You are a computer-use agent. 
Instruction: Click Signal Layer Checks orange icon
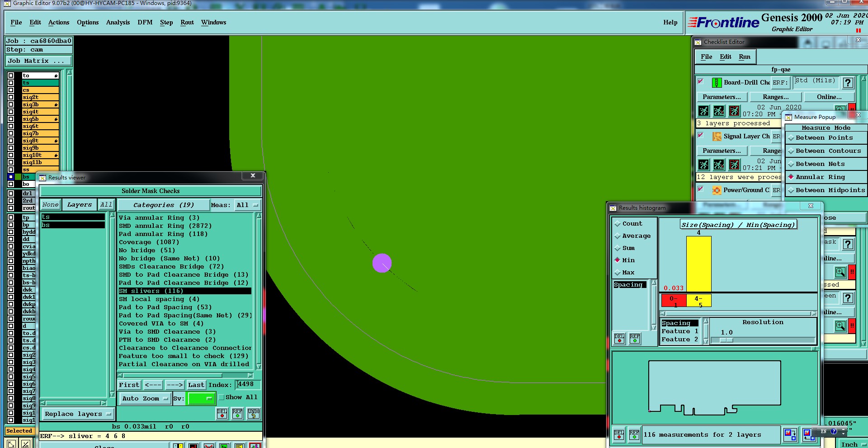click(717, 137)
